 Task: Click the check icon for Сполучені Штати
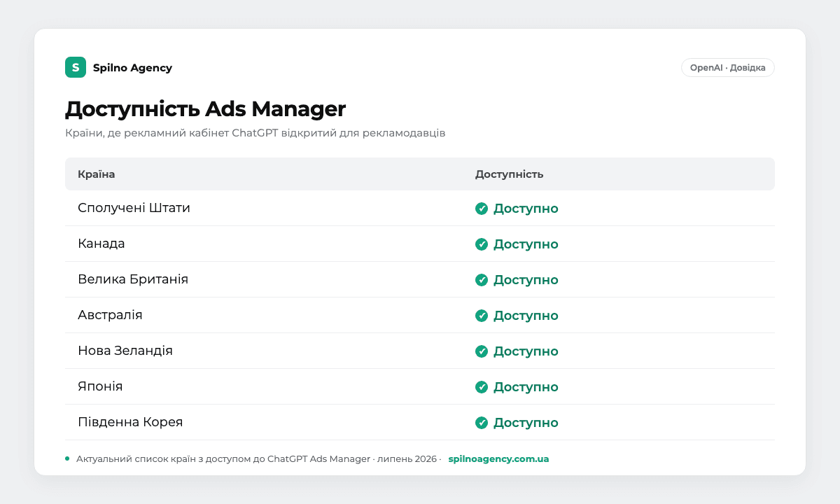[x=482, y=209]
